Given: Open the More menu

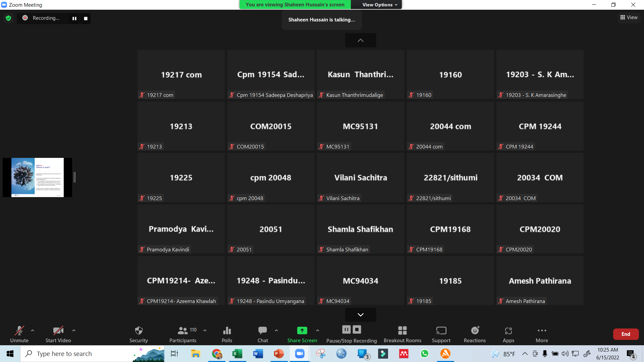Looking at the screenshot, I should pos(542,334).
